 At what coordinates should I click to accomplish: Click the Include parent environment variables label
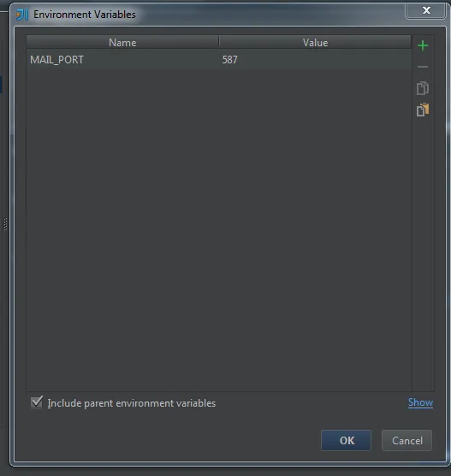point(132,403)
